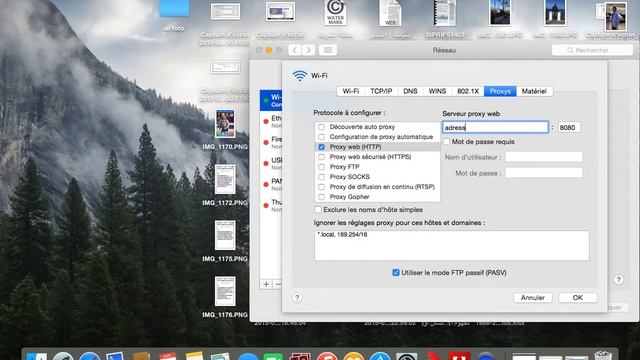Image resolution: width=640 pixels, height=360 pixels.
Task: Click the Annuler button
Action: (533, 298)
